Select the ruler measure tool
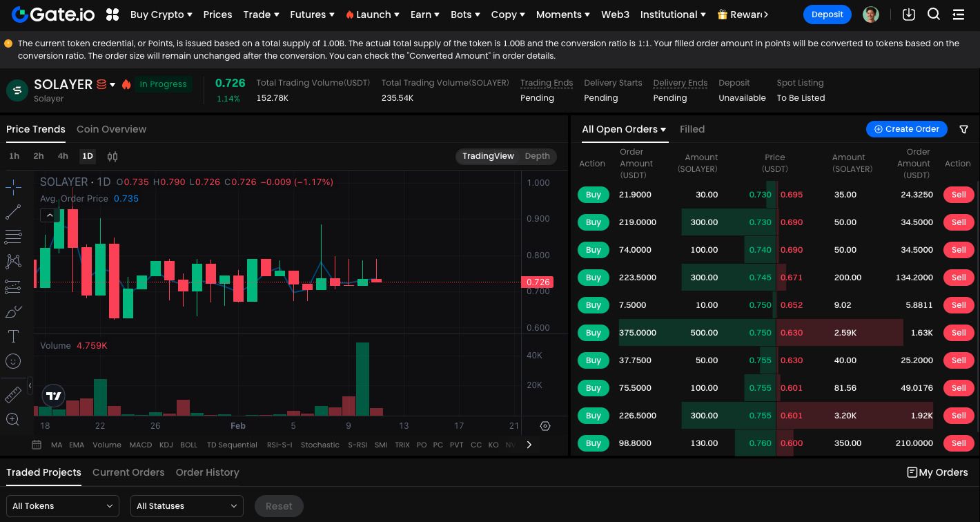Viewport: 980px width, 522px height. click(x=13, y=394)
